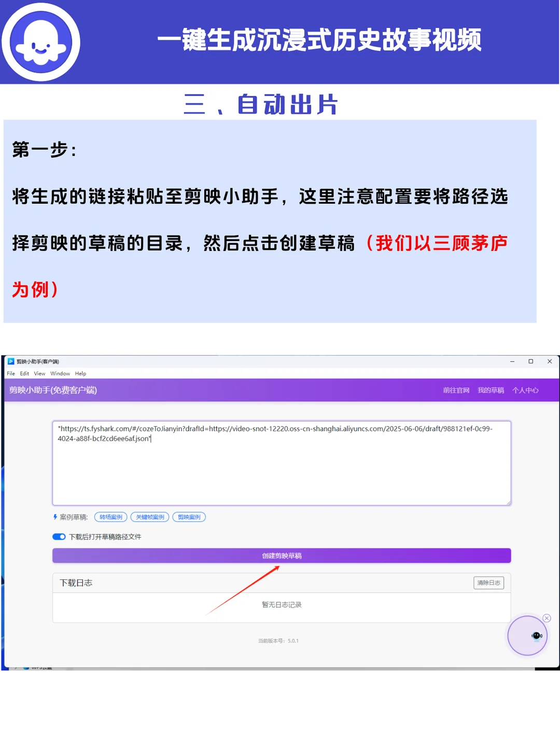Minimize the 剪映小助手 window
Viewport: 560px width, 748px height.
pos(512,361)
